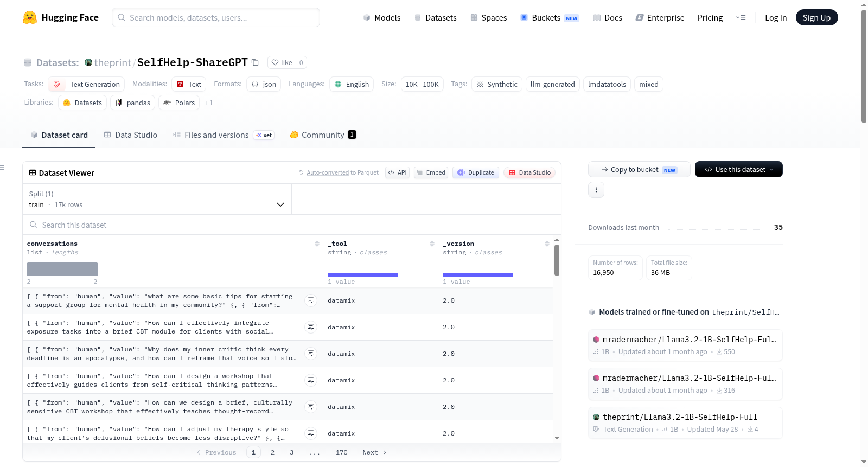
Task: Click the Hugging Face logo icon
Action: point(30,17)
